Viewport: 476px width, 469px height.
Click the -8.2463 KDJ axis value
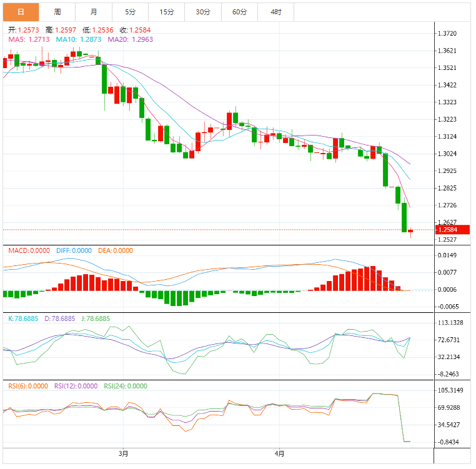pos(448,374)
